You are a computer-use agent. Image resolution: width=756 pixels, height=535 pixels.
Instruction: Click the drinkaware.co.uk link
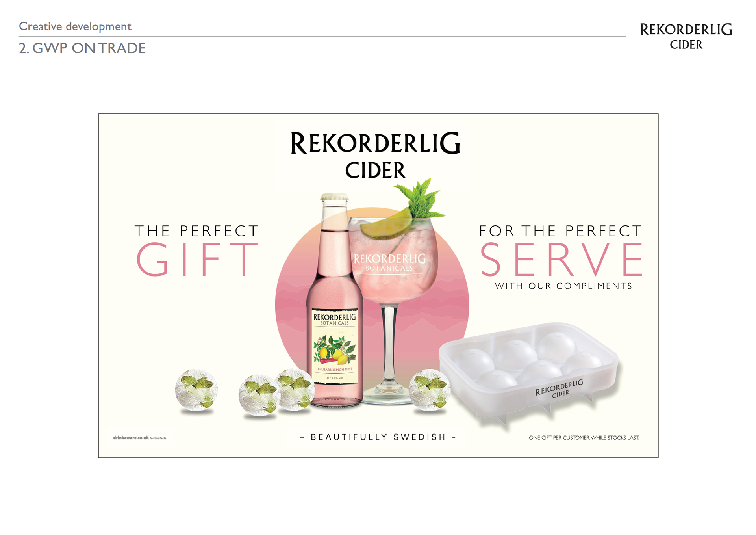139,438
